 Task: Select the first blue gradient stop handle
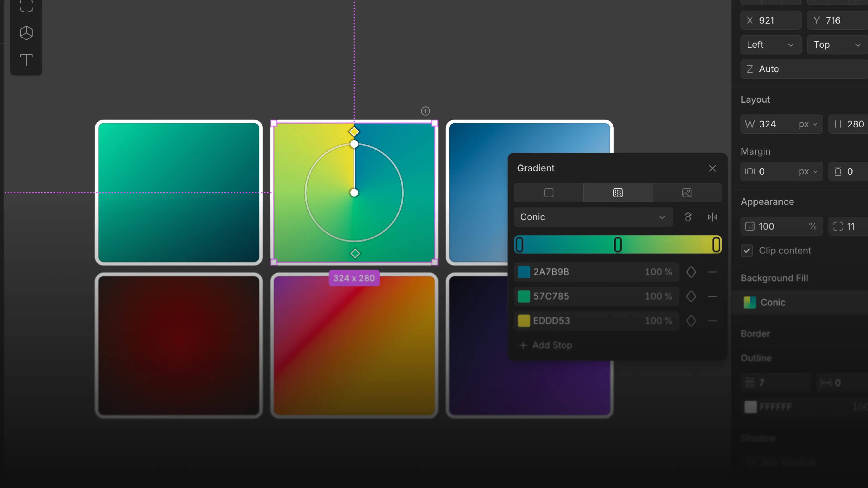(x=520, y=244)
